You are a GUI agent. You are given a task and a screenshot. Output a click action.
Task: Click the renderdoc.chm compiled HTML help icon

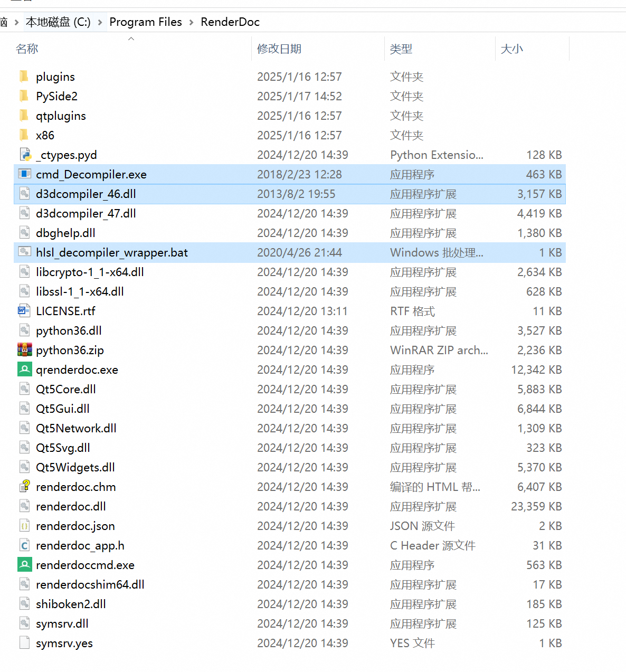pyautogui.click(x=24, y=486)
